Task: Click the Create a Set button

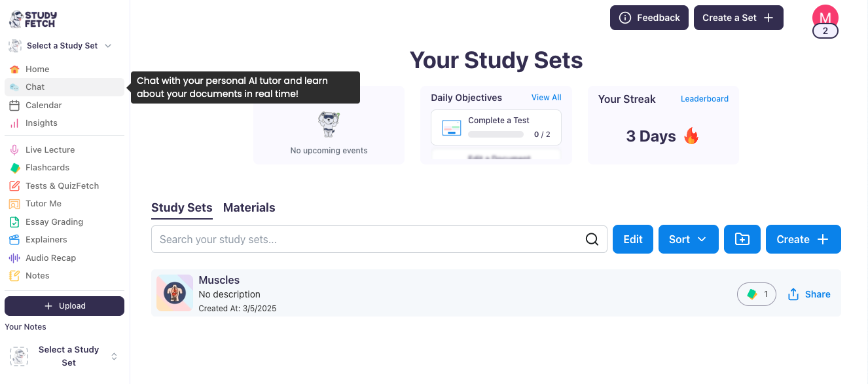Action: (x=738, y=18)
